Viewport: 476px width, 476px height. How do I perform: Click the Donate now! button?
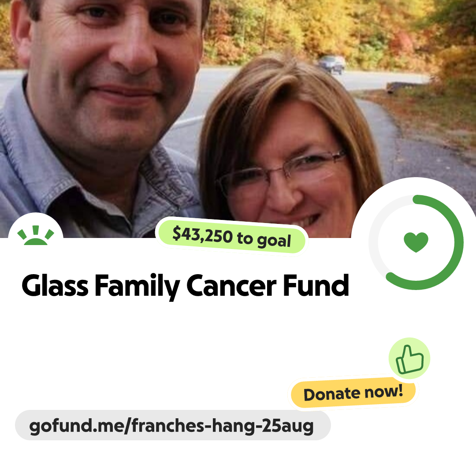coord(353,393)
